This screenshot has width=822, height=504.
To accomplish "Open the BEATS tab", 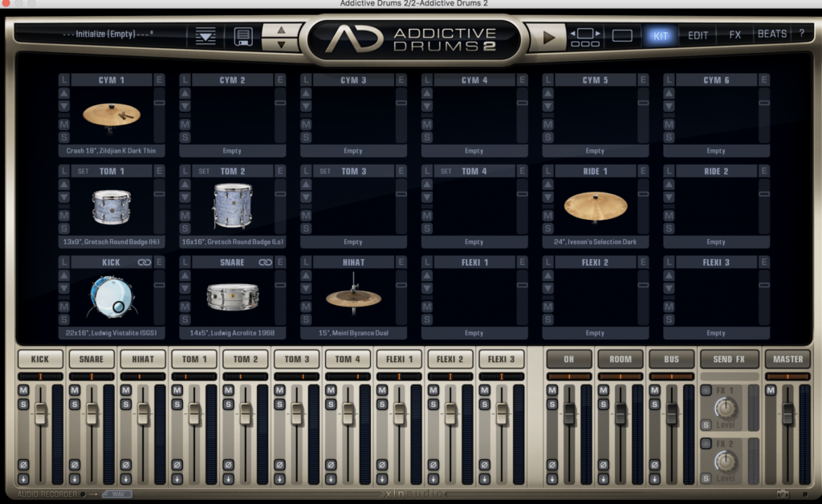I will point(771,35).
